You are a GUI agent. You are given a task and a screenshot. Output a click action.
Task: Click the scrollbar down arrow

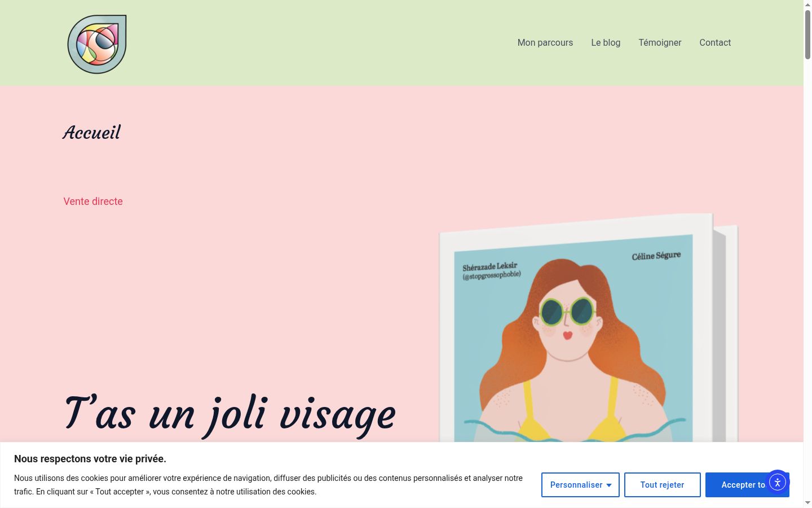tap(807, 503)
